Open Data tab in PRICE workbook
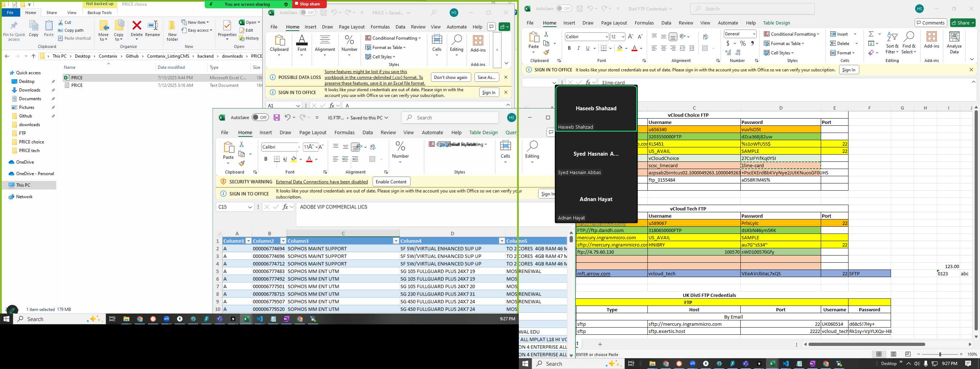This screenshot has width=980, height=369. coord(400,27)
